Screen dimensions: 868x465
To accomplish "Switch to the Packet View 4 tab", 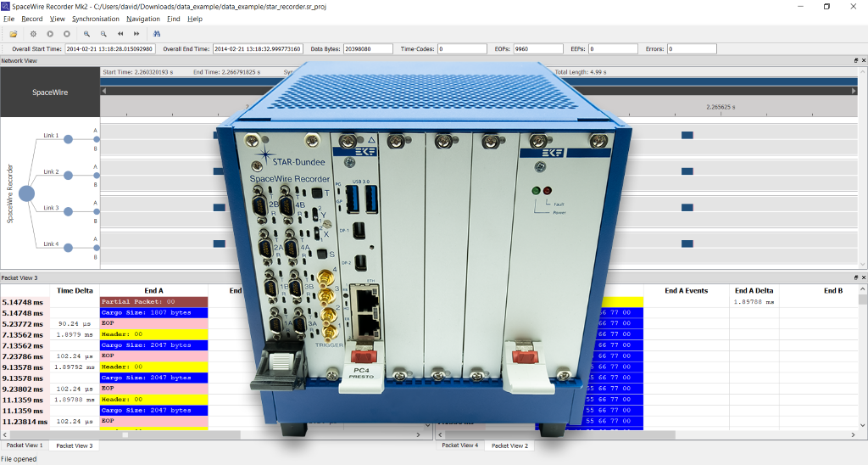I will pos(460,445).
